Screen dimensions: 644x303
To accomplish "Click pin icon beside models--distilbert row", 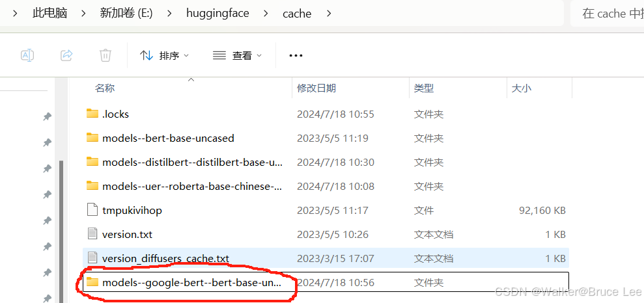I will (48, 168).
